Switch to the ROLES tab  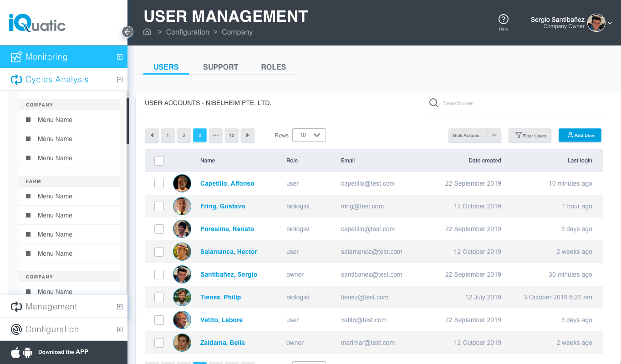click(x=273, y=67)
